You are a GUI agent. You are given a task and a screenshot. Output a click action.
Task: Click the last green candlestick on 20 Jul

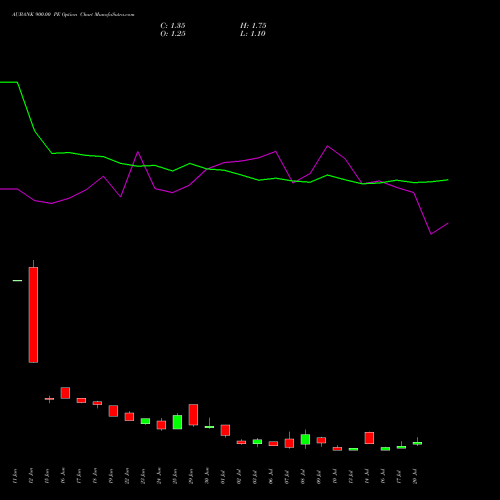pos(417,443)
